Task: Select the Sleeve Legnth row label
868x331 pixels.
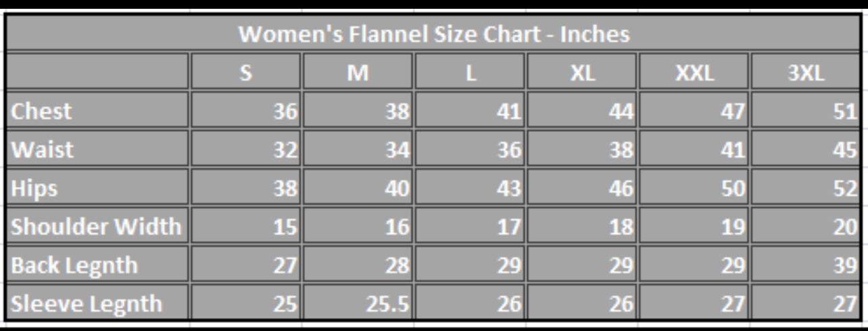Action: pyautogui.click(x=97, y=304)
